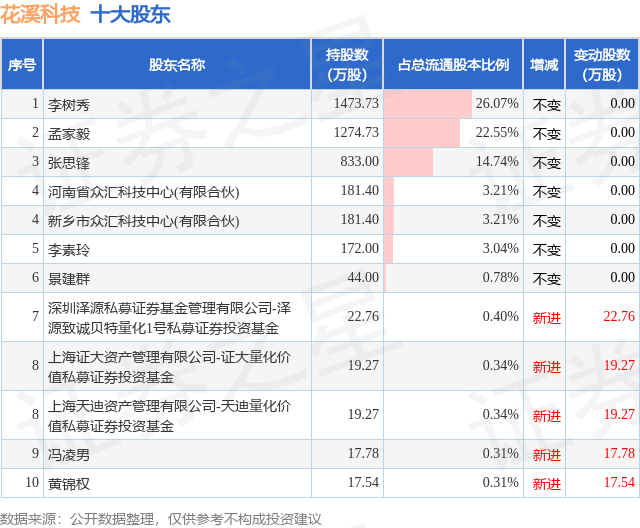The image size is (640, 528).
Task: Click 不变 status in 景建群 row
Action: [x=547, y=279]
